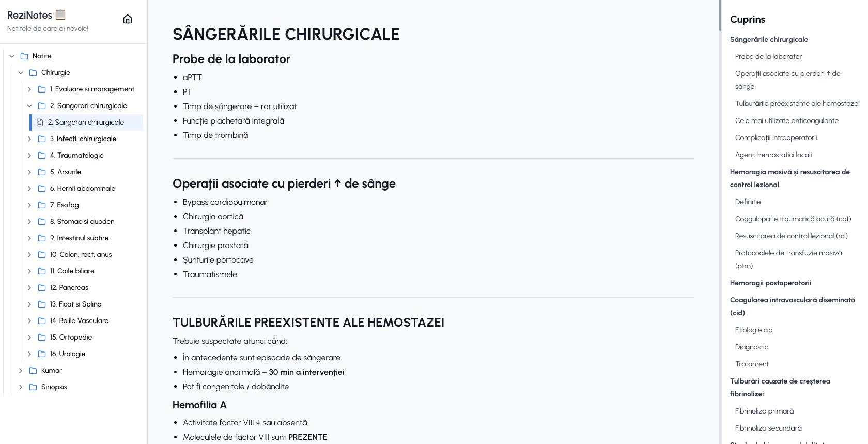This screenshot has width=868, height=444.
Task: Select the document icon for '2. Sangerari chirurgicale'
Action: tap(40, 122)
